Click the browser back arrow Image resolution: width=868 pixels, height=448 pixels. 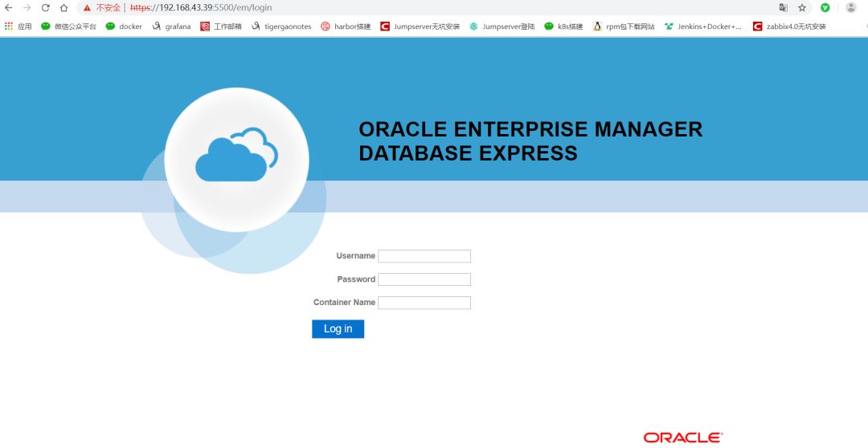(8, 8)
